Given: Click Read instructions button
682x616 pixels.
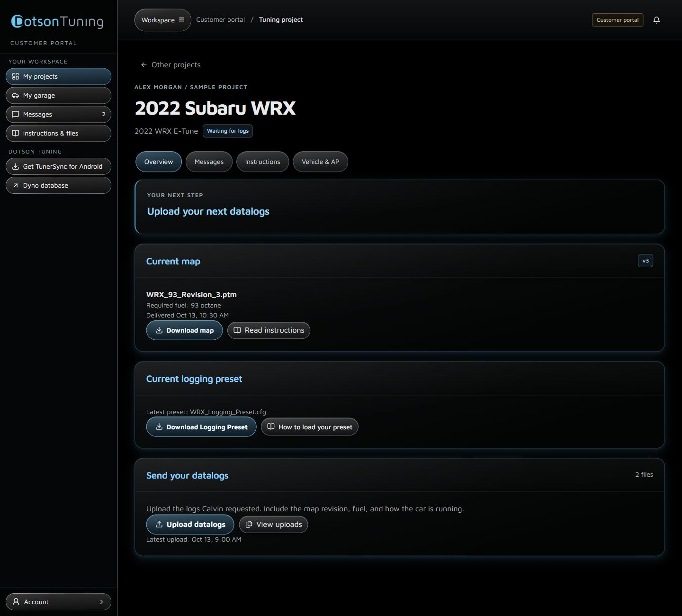Looking at the screenshot, I should pyautogui.click(x=269, y=330).
